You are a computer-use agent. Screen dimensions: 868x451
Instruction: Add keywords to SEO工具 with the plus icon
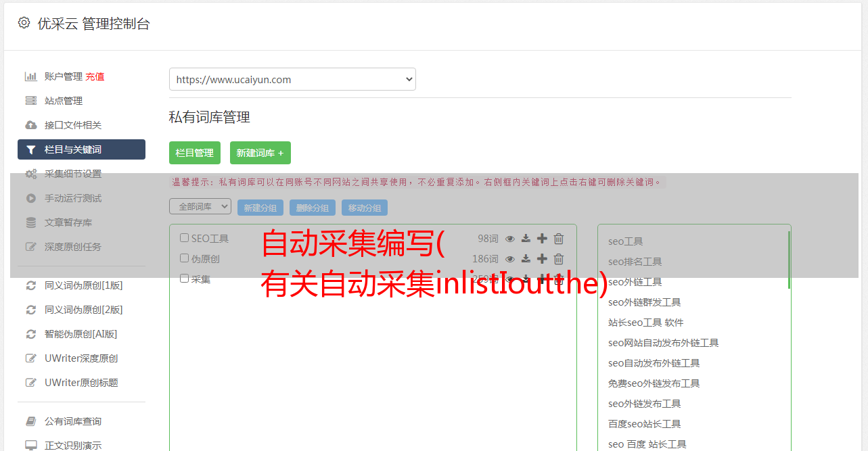(542, 239)
